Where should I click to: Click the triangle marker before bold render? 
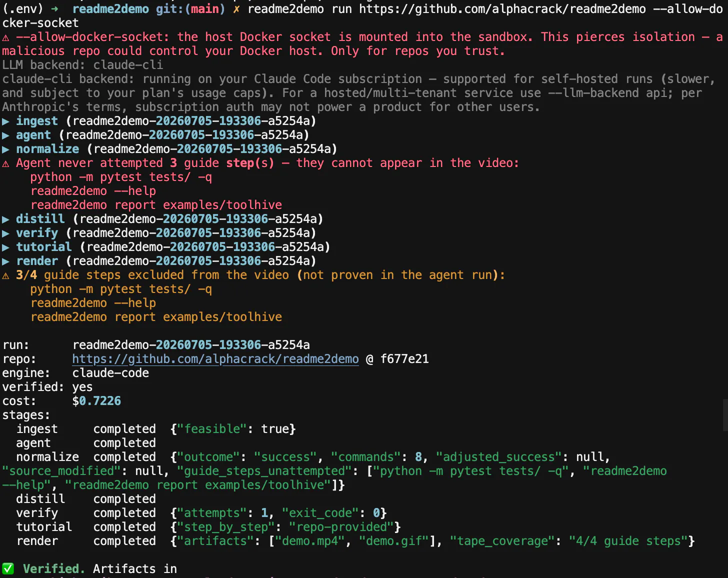click(x=5, y=261)
